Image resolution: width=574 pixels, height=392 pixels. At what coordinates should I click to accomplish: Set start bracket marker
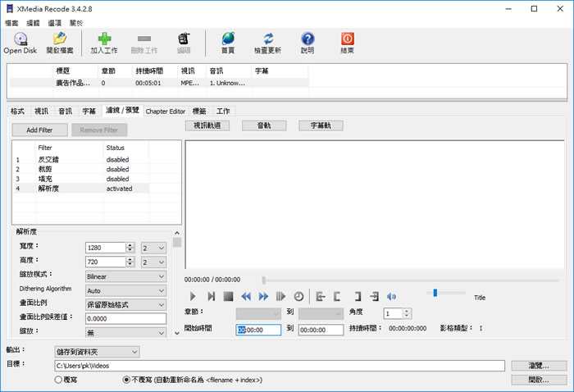(x=337, y=296)
